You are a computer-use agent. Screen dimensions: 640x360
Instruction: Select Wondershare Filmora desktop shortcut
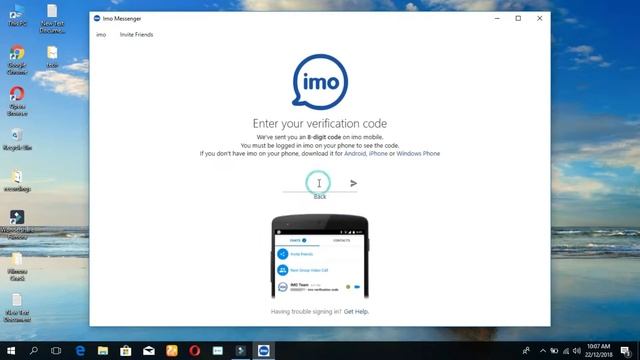point(17,224)
